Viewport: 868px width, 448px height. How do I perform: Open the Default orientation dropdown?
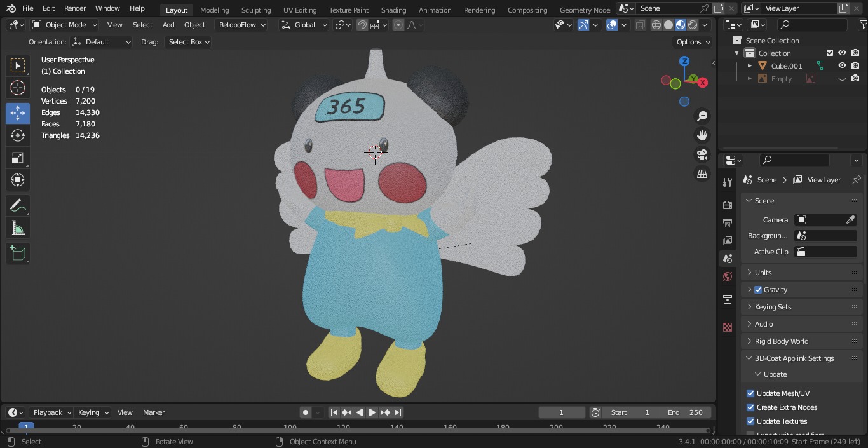point(102,42)
